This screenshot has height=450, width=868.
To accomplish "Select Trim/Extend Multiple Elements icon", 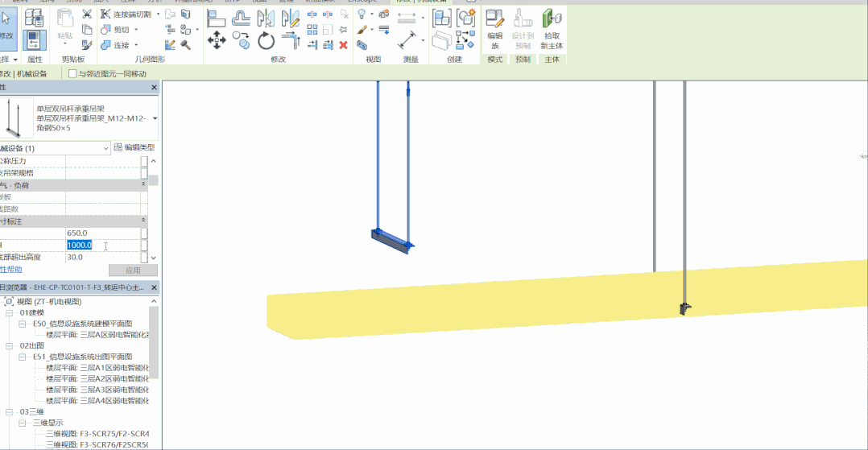I will point(328,45).
